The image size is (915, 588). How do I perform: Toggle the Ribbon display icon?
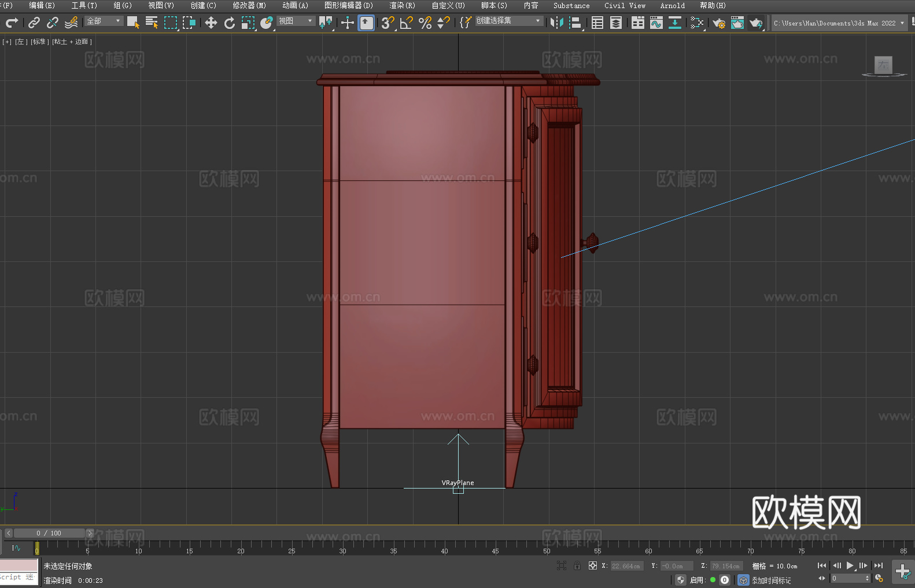click(x=638, y=23)
